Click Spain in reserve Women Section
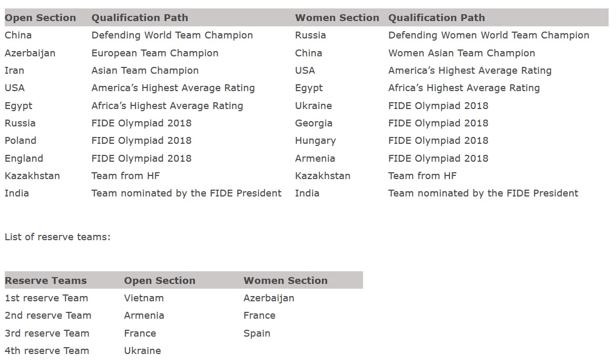616x364 pixels. point(257,333)
